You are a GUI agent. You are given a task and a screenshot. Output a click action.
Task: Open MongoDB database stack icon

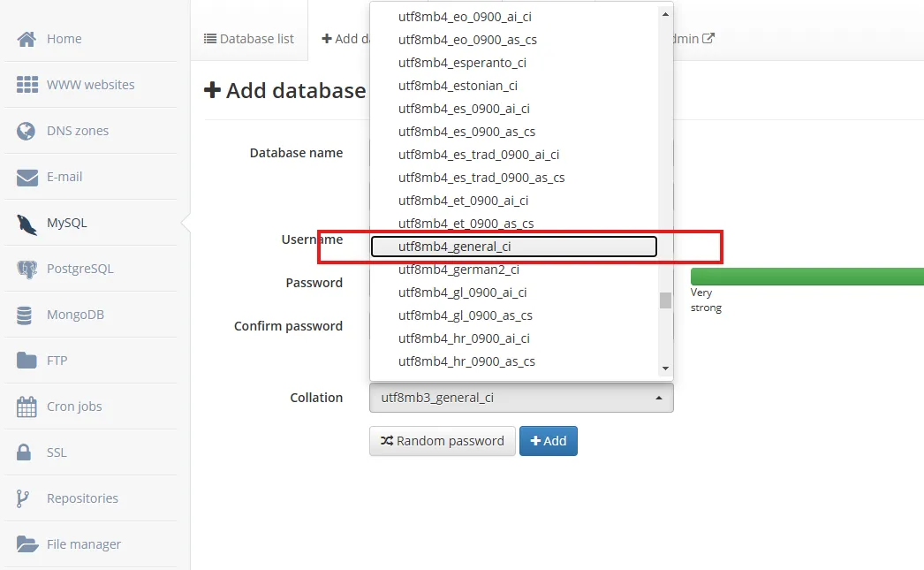[x=27, y=315]
